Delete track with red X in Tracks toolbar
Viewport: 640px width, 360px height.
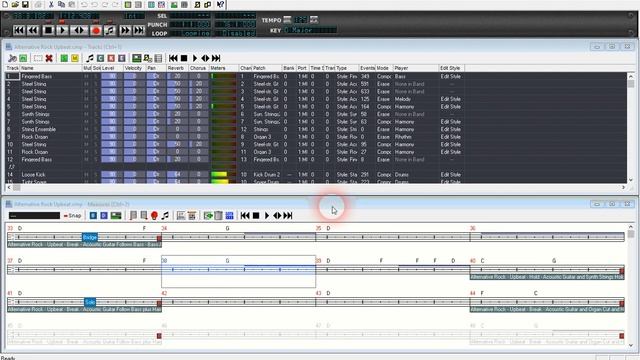(x=49, y=58)
